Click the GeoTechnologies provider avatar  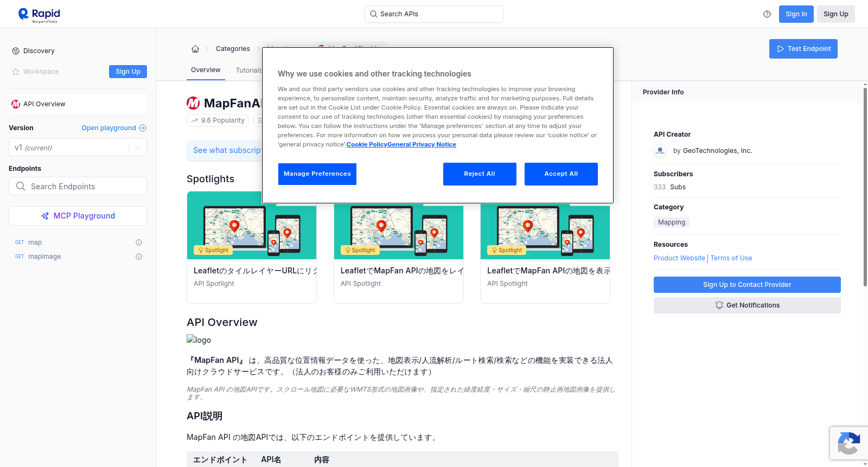pos(660,151)
